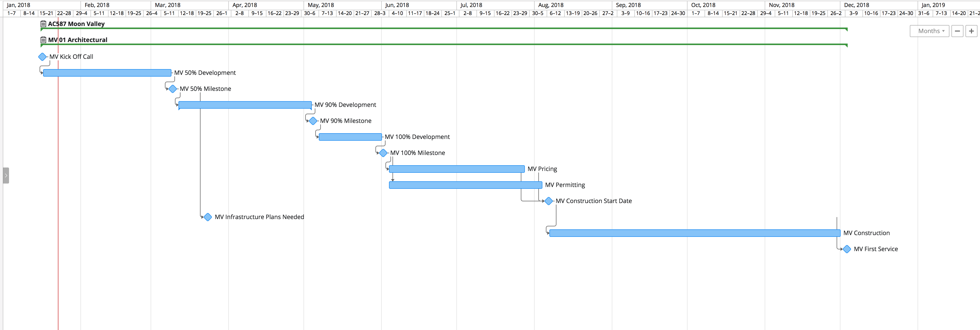Select the MV 100% Milestone diamond
The image size is (980, 330).
pyautogui.click(x=383, y=153)
